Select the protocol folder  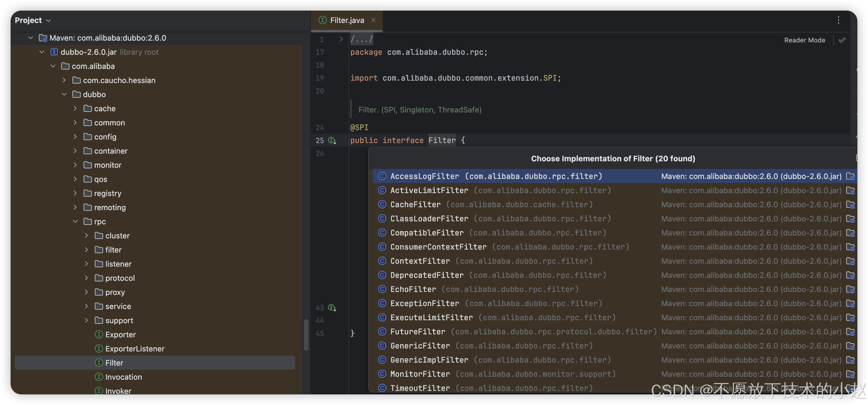[x=115, y=278]
